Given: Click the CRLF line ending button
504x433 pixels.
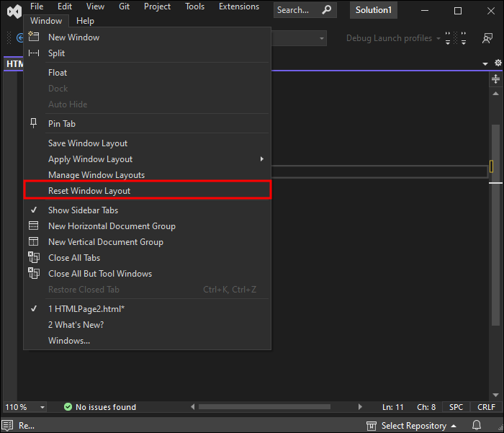Looking at the screenshot, I should point(486,407).
